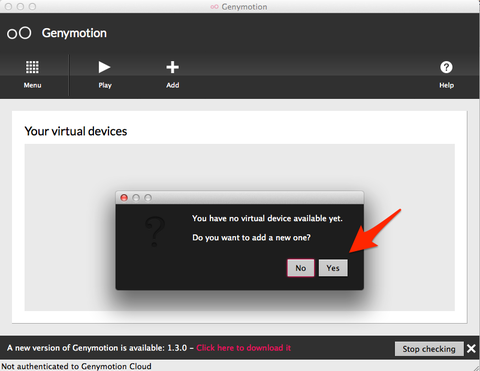480x371 pixels.
Task: Choose Yes in the dialog
Action: (x=333, y=268)
